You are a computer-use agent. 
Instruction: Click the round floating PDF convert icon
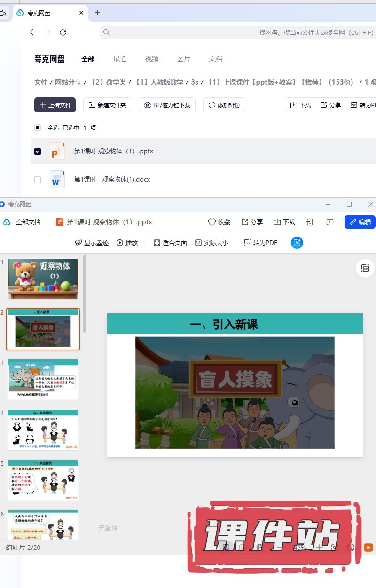(x=365, y=268)
